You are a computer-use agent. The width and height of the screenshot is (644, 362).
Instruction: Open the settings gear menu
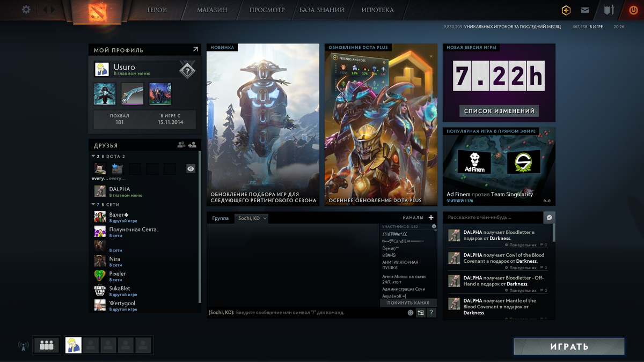click(x=26, y=10)
